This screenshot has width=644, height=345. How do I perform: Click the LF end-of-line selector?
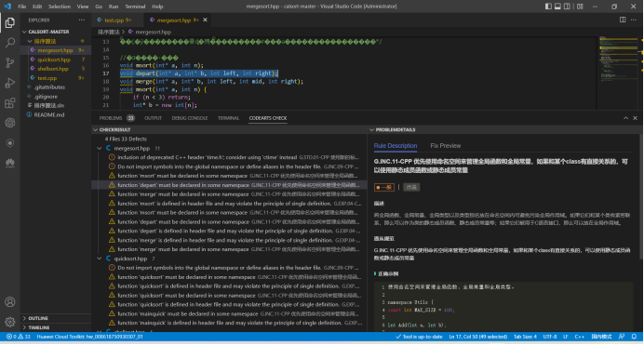(565, 337)
